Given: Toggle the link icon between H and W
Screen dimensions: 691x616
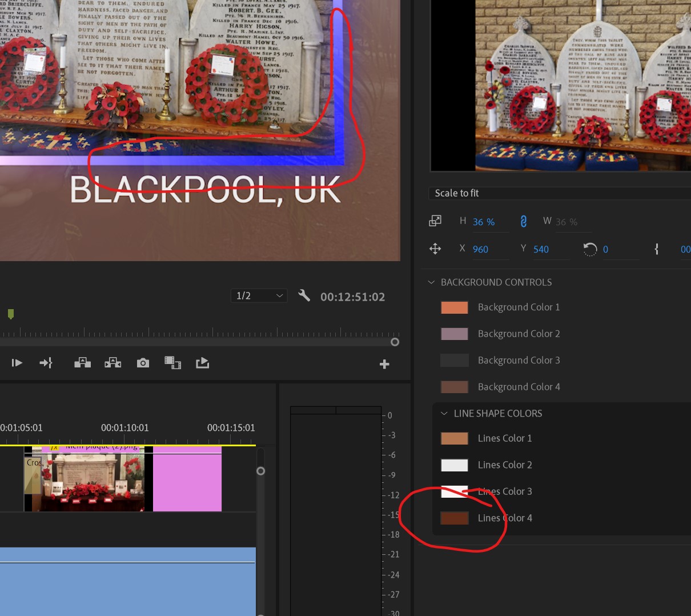Looking at the screenshot, I should pos(524,221).
